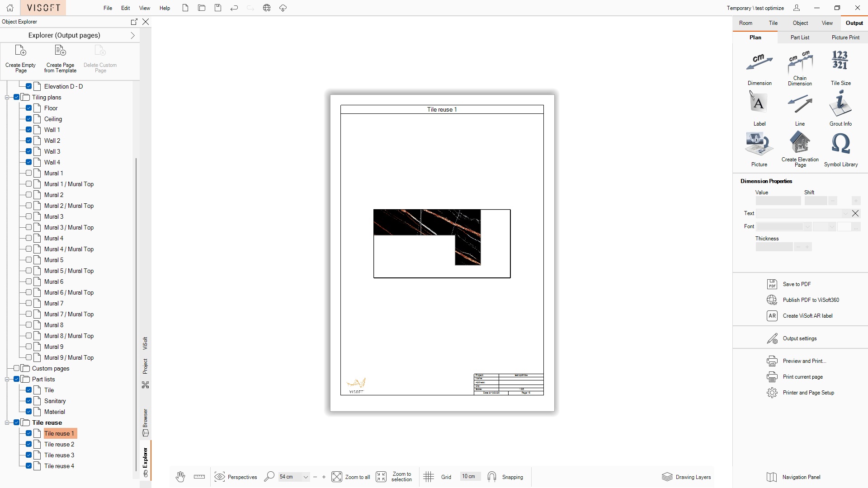Open the Symbol Library
The width and height of the screenshot is (868, 488).
(x=840, y=144)
